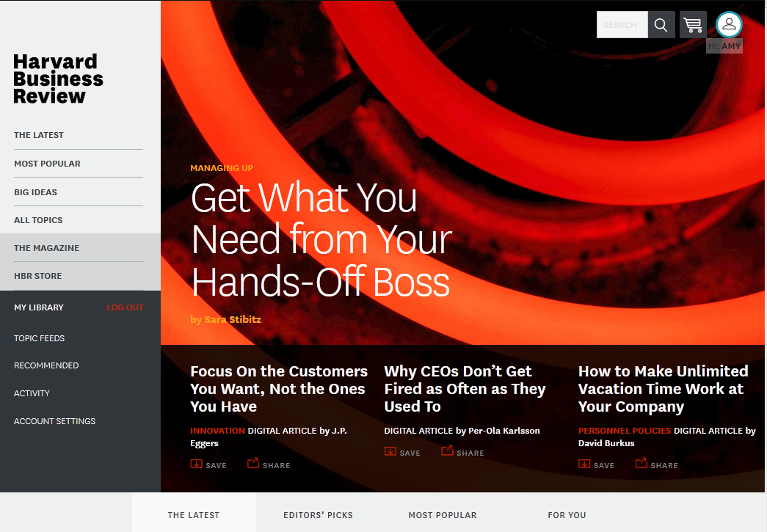
Task: Click the user profile avatar icon
Action: pyautogui.click(x=728, y=24)
